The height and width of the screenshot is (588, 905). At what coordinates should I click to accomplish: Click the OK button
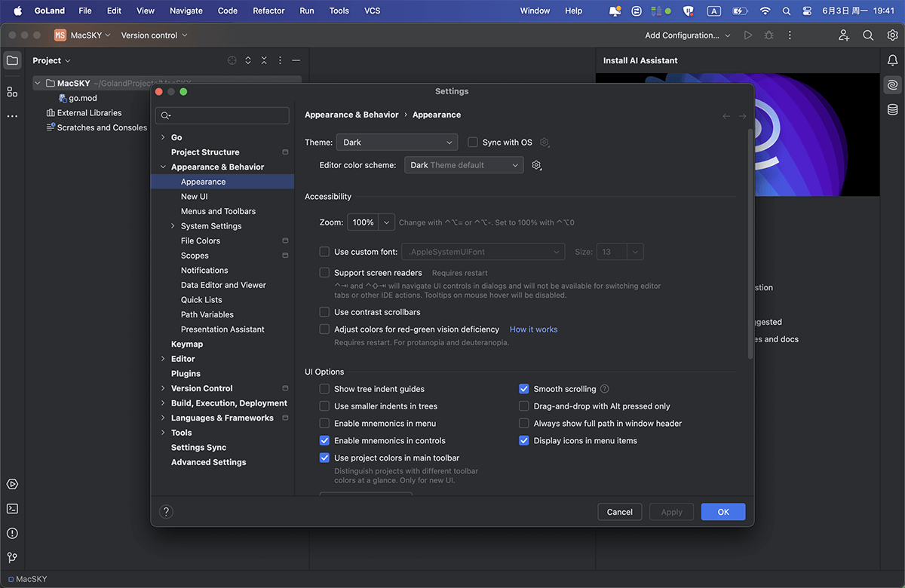point(723,512)
